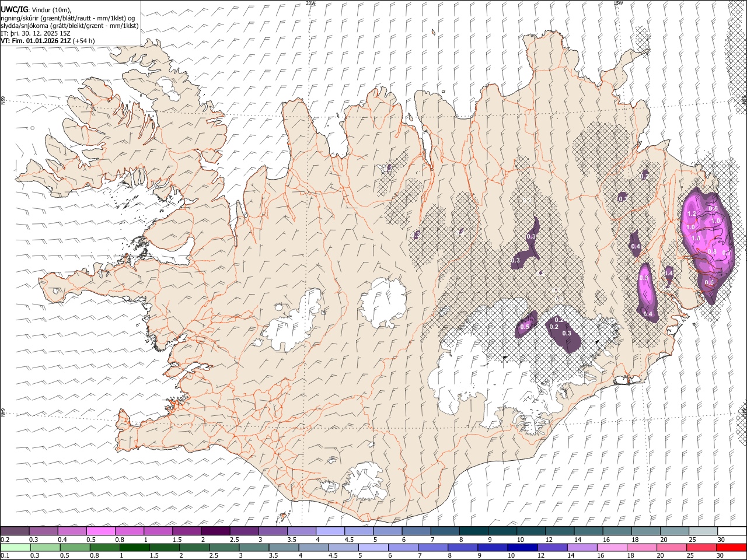Click the 'IT: þri. 30. 12. 2025 15Z' line
This screenshot has width=747, height=560.
[x=36, y=33]
